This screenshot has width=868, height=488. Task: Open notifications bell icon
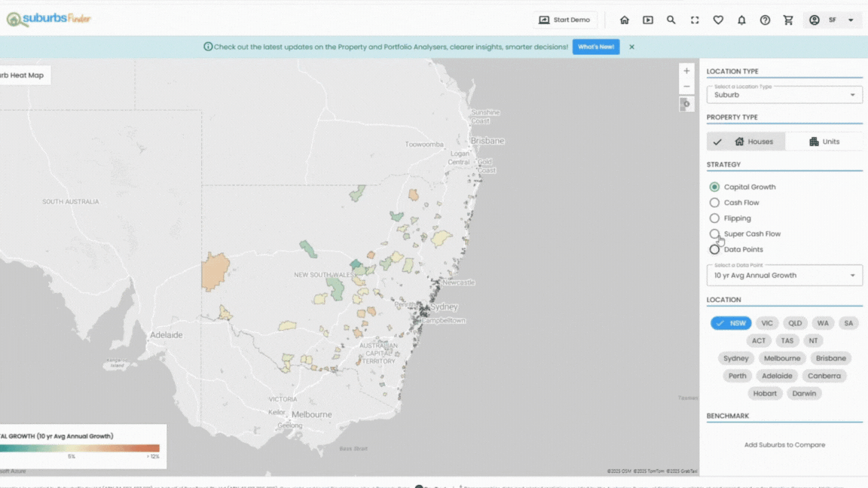[x=741, y=20]
